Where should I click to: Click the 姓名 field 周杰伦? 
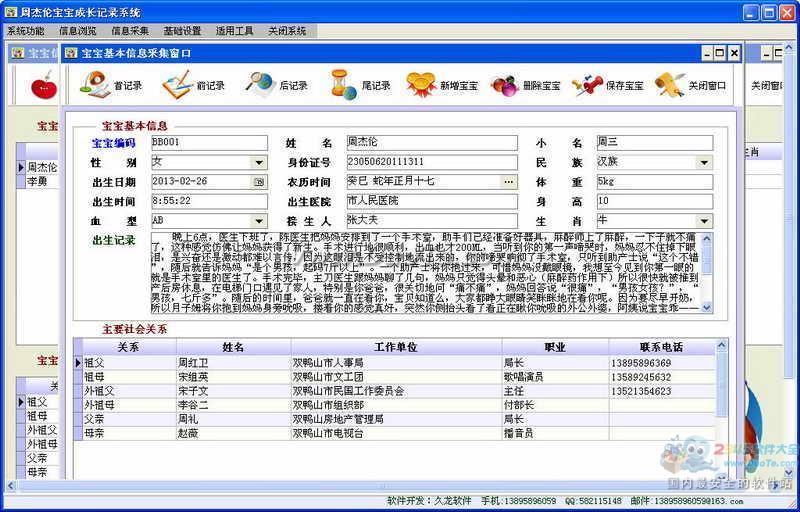[x=432, y=143]
